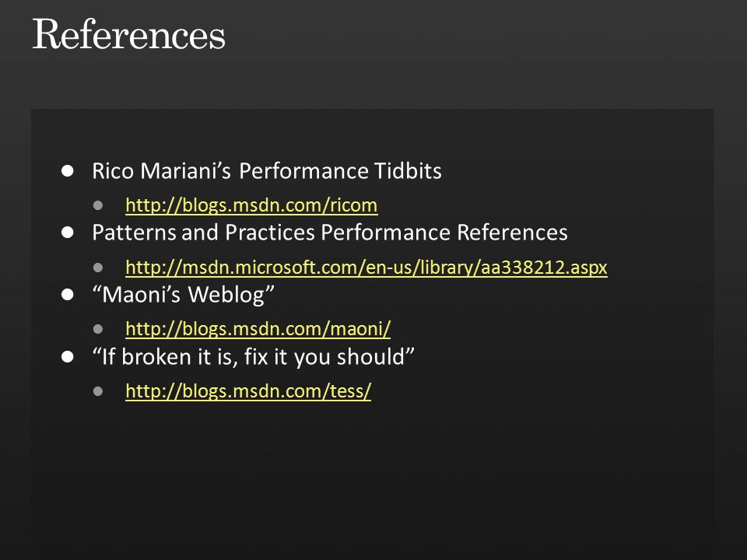Select the Patterns and Practices Performance References line
The image size is (747, 560).
[330, 233]
